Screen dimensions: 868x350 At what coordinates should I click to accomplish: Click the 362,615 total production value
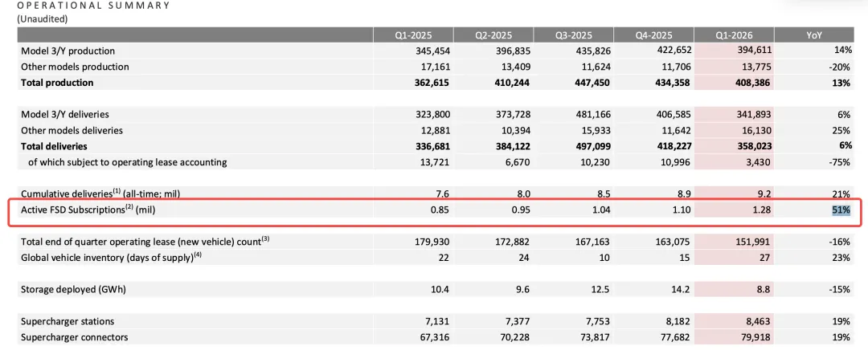[433, 83]
